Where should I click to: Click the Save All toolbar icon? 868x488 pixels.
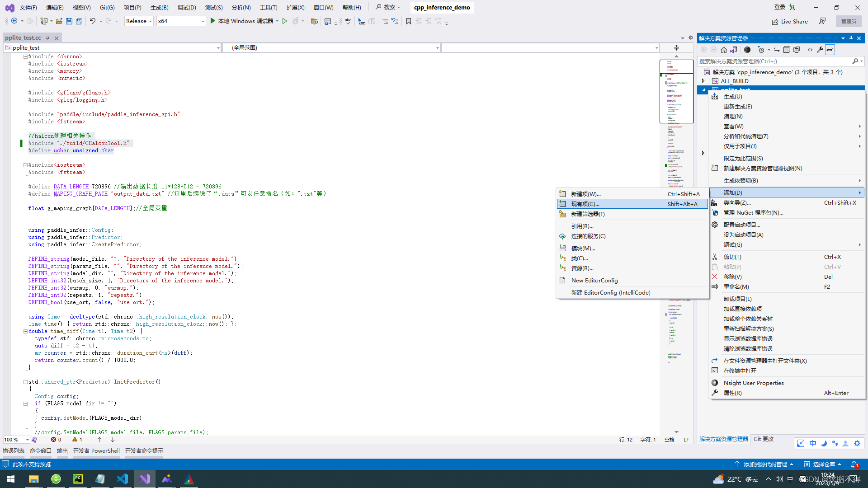point(79,21)
